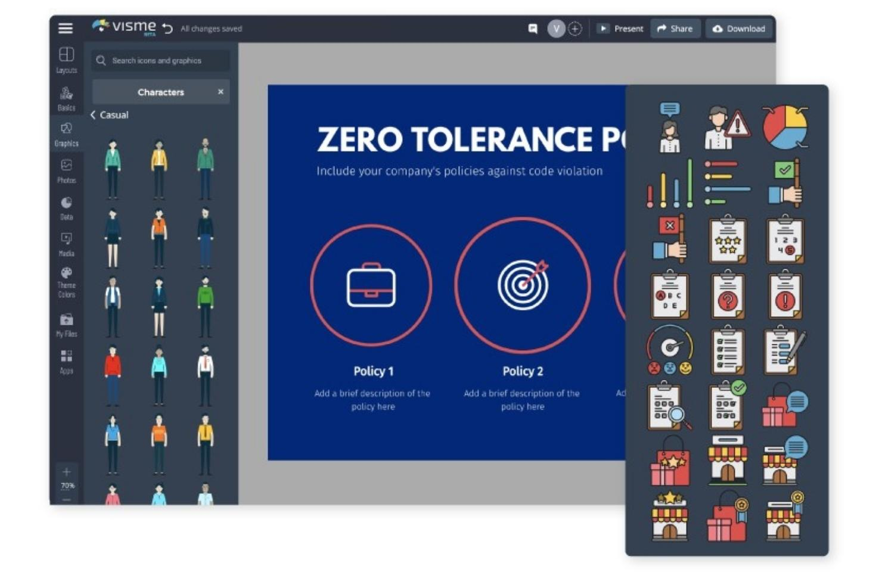Select the Basics sidebar icon
This screenshot has height=588, width=882.
coord(66,97)
